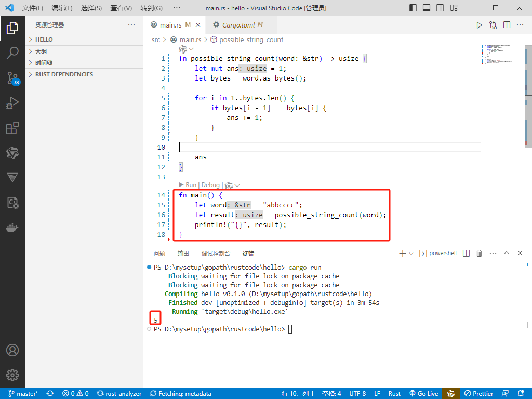Viewport: 532px width, 399px height.
Task: Open errors and warnings count in status bar
Action: 75,394
